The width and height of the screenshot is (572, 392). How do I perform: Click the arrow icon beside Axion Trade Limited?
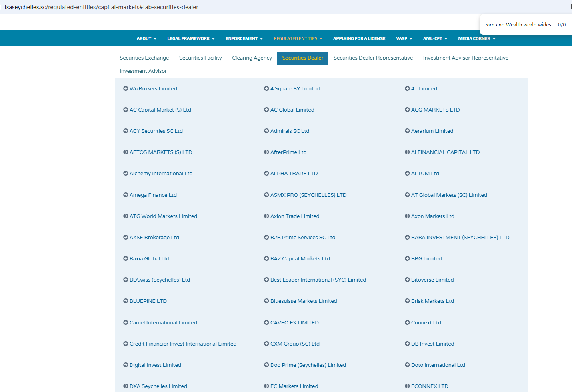[x=266, y=216]
